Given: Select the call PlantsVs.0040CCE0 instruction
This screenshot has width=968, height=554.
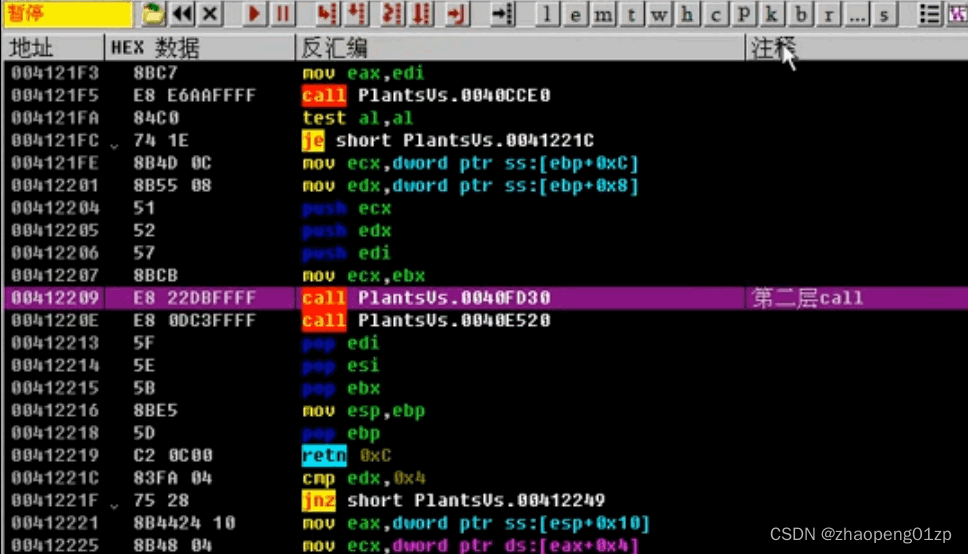Looking at the screenshot, I should [x=426, y=95].
